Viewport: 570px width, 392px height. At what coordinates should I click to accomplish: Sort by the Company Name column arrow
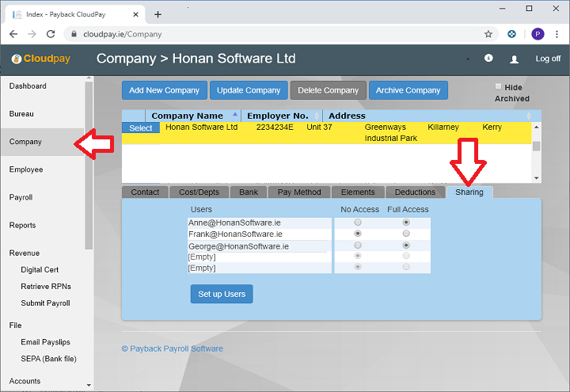pyautogui.click(x=234, y=116)
